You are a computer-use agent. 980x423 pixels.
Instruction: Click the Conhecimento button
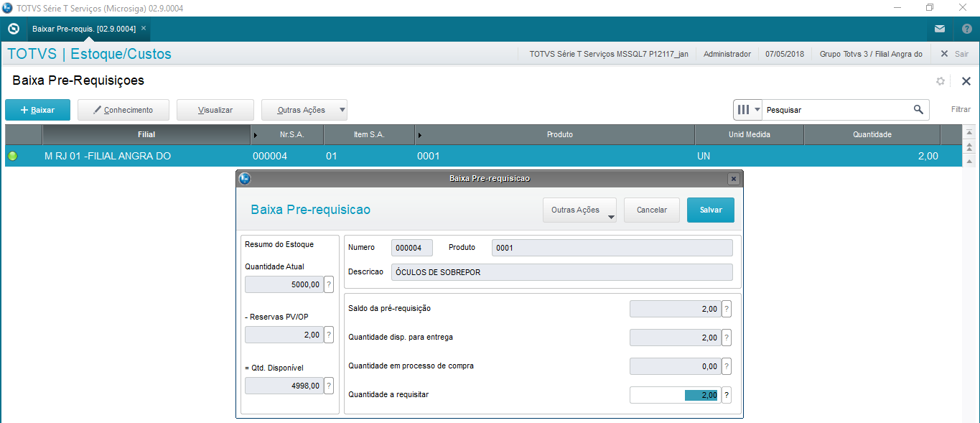tap(123, 110)
